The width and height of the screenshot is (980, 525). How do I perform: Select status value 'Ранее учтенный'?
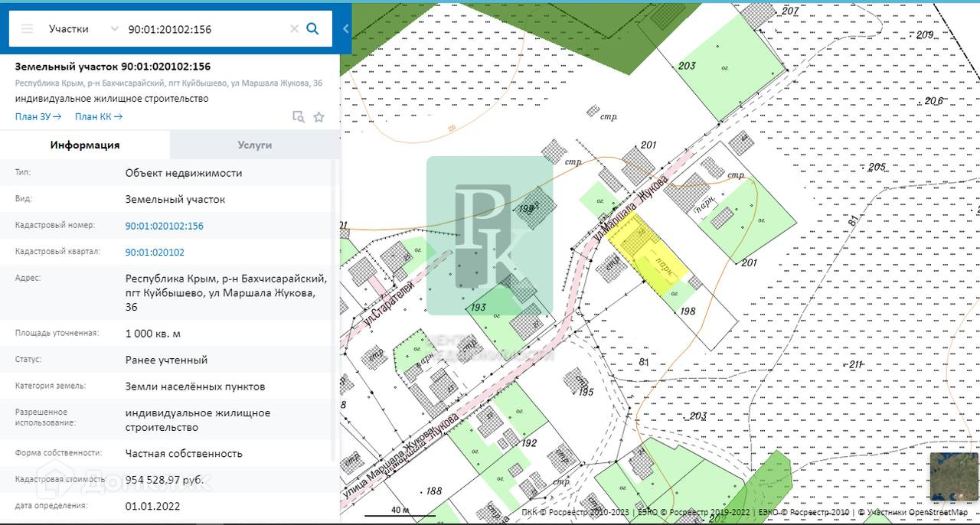click(x=166, y=360)
